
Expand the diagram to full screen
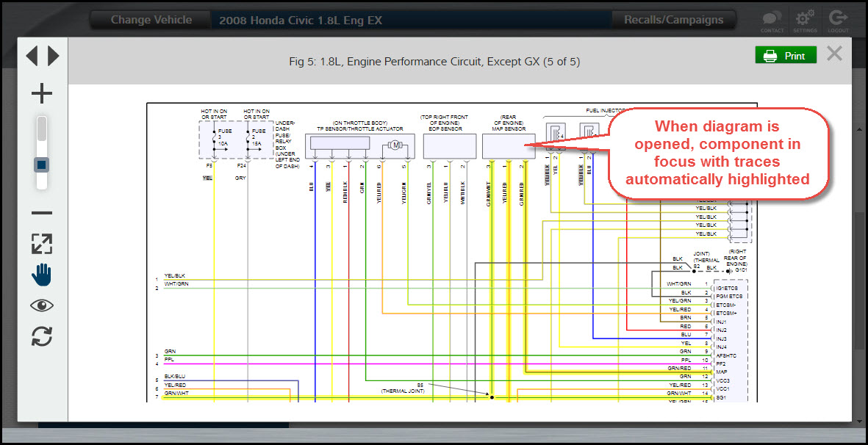42,244
